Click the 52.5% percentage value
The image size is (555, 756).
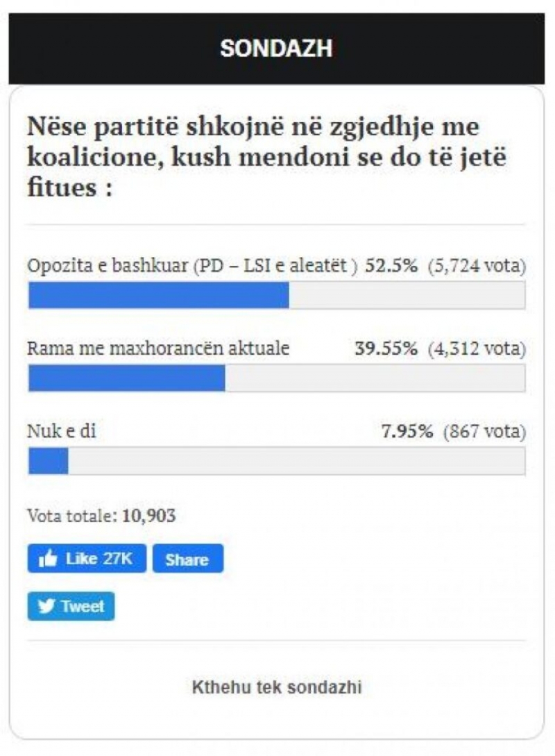click(391, 266)
